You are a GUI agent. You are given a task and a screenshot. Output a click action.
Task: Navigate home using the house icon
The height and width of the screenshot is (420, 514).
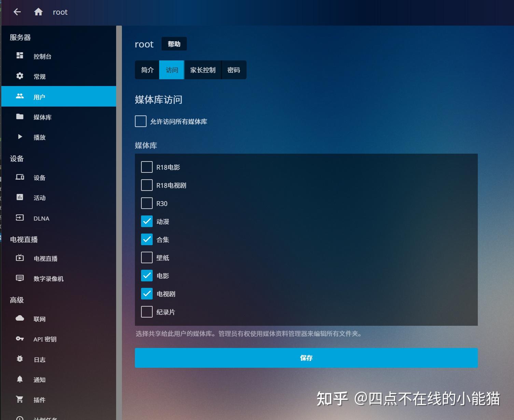pyautogui.click(x=38, y=12)
